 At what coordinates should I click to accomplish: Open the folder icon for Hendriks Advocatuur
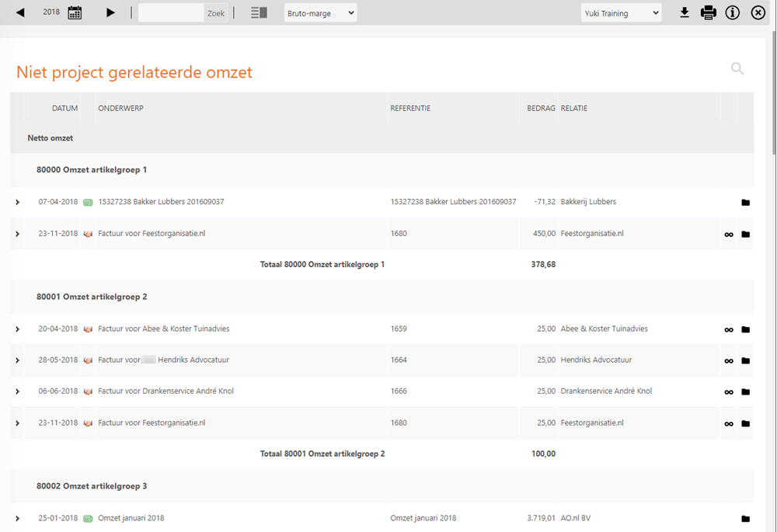click(745, 360)
